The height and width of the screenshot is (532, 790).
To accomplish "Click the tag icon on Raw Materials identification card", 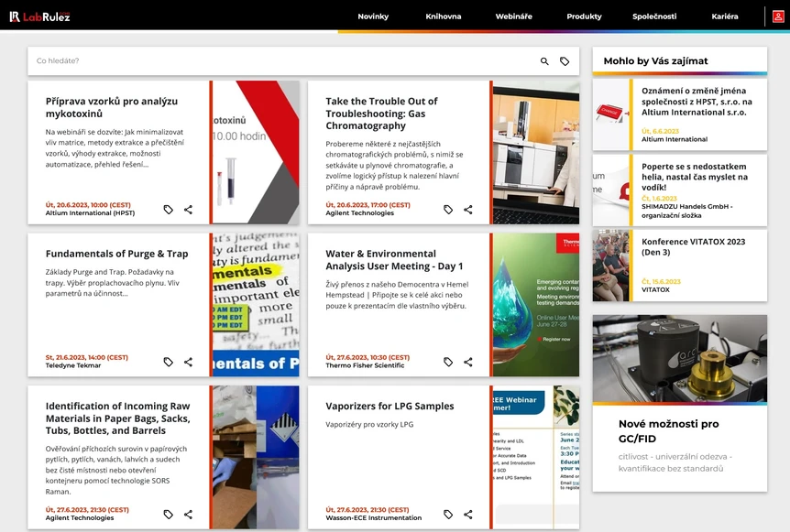I will coord(168,515).
